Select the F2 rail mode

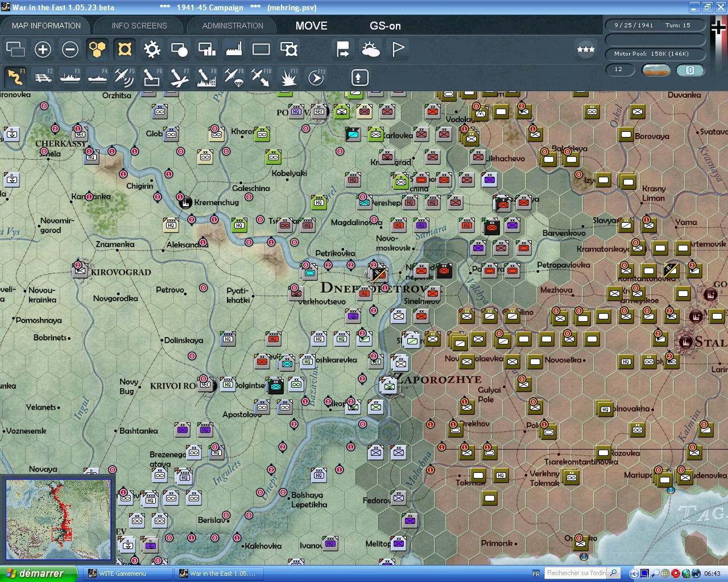coord(43,77)
